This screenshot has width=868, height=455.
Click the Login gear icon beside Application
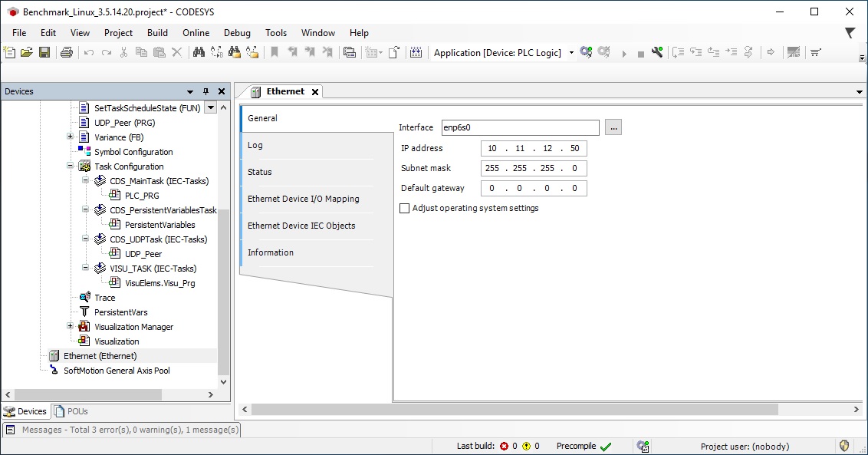587,53
